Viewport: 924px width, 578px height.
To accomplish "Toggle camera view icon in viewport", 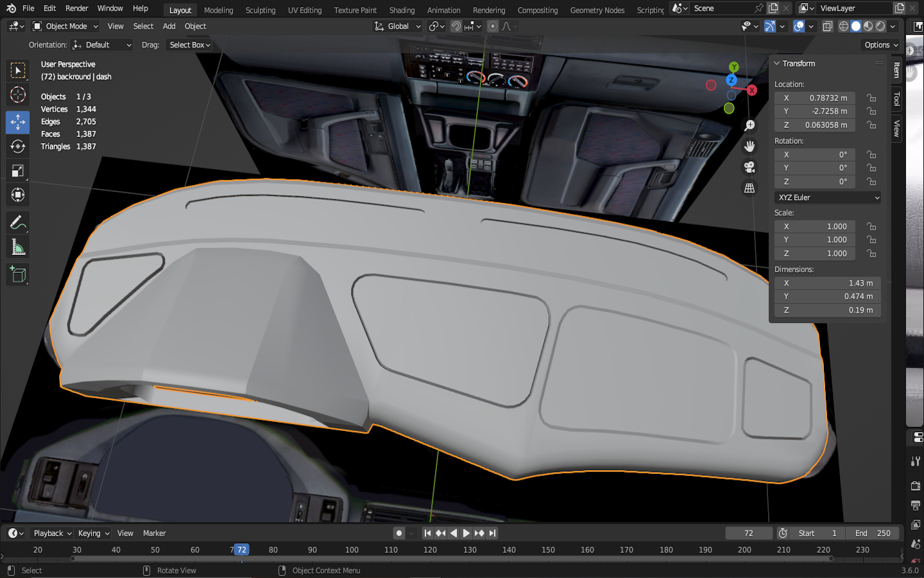I will (x=749, y=168).
